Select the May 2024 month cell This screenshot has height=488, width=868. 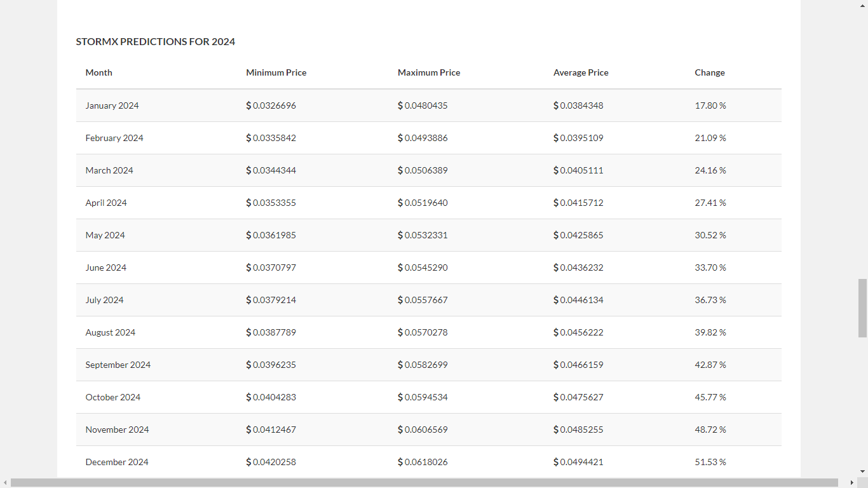(x=105, y=235)
